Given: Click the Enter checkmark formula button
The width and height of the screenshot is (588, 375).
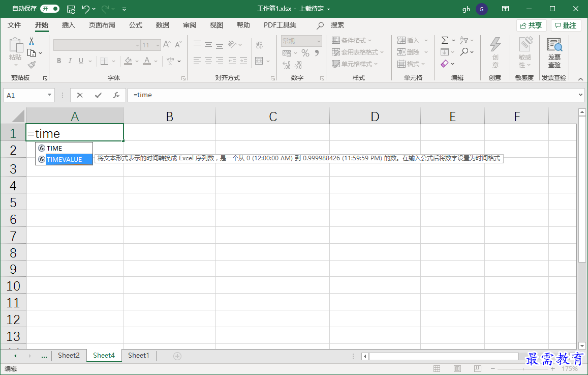Looking at the screenshot, I should click(98, 95).
